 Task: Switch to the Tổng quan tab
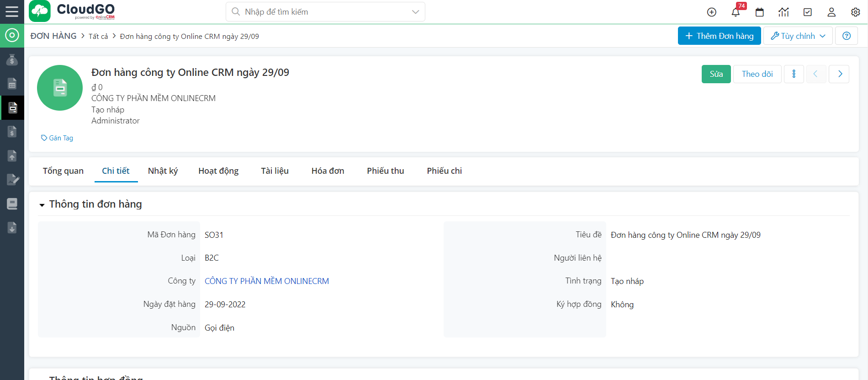coord(63,171)
